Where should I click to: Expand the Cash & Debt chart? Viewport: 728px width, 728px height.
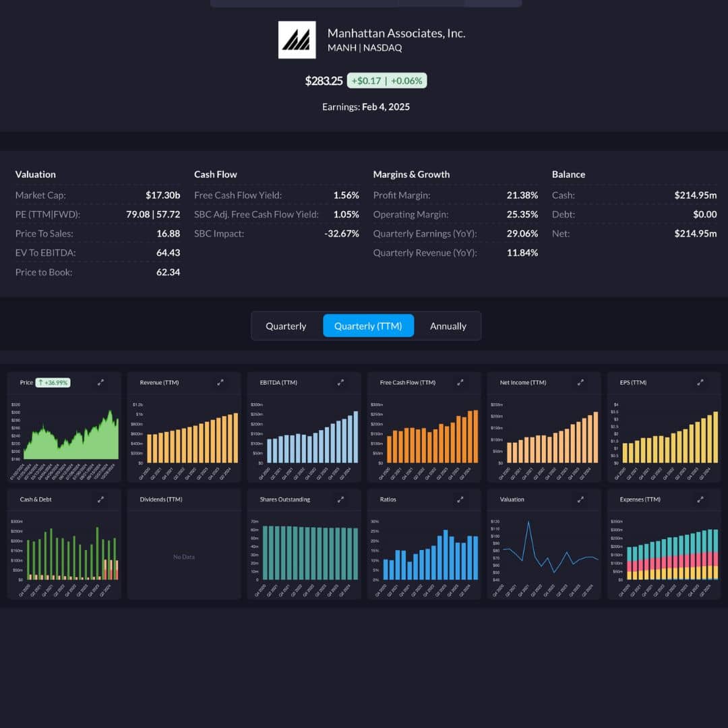(100, 499)
